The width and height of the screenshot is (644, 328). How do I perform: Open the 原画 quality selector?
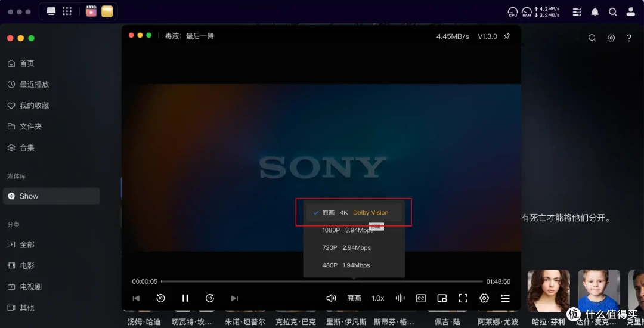pyautogui.click(x=354, y=298)
